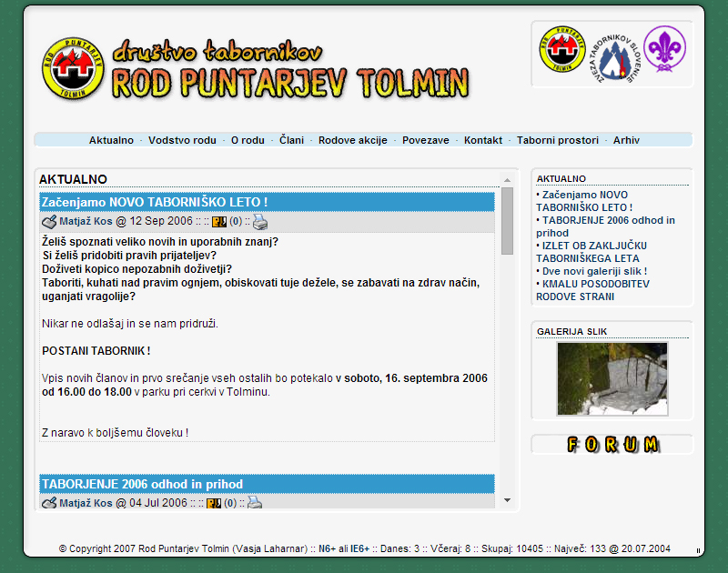
Task: Open the Kontakt menu item
Action: 483,140
